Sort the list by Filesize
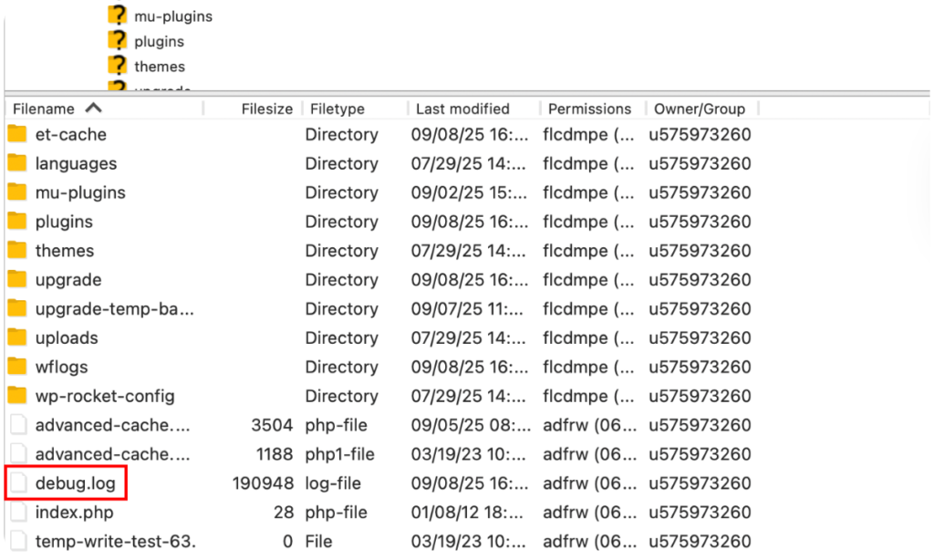The width and height of the screenshot is (934, 560). pyautogui.click(x=265, y=108)
